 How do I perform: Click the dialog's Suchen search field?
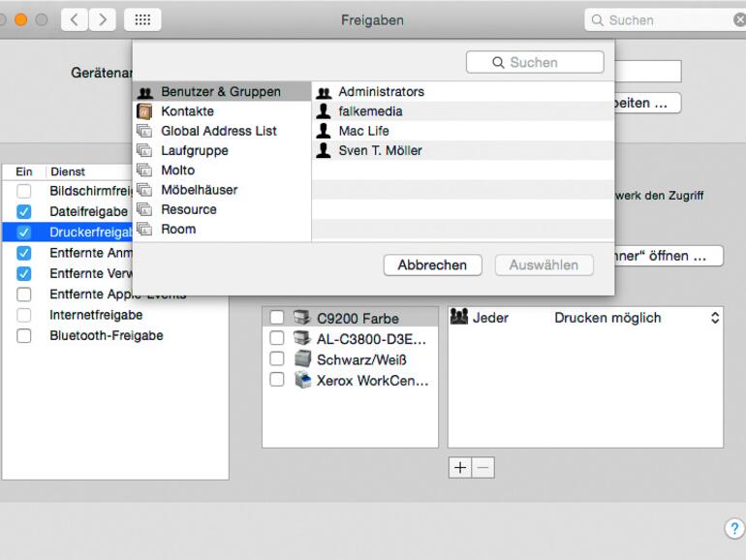pyautogui.click(x=535, y=62)
